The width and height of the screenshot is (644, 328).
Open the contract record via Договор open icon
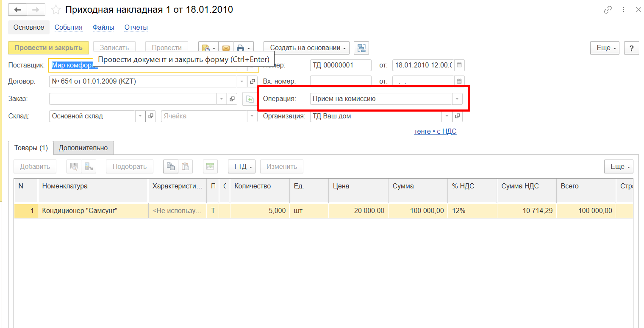[x=252, y=81]
